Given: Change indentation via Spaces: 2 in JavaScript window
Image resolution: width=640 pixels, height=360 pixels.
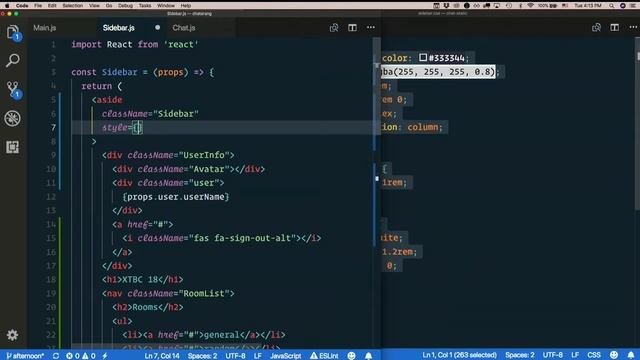Looking at the screenshot, I should [202, 356].
